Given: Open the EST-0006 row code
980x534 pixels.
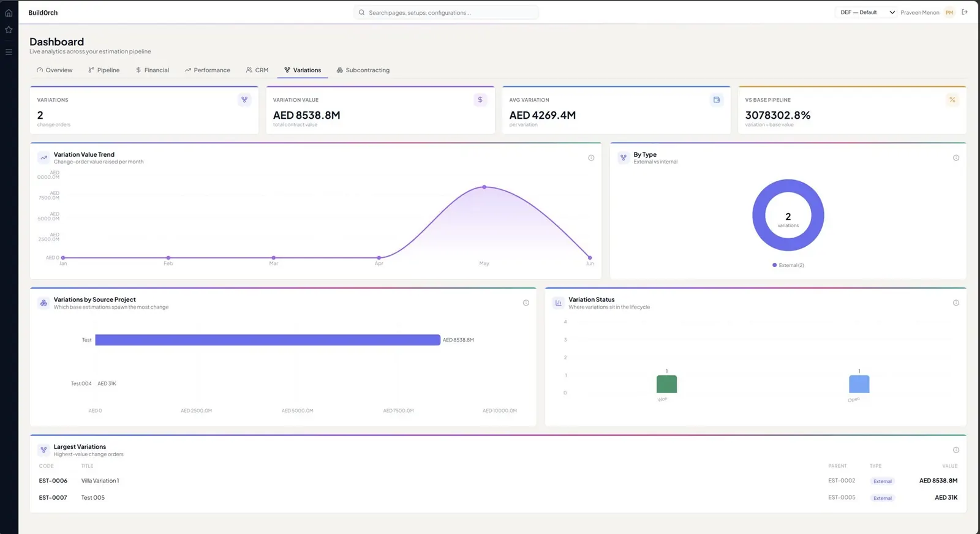Looking at the screenshot, I should 53,481.
